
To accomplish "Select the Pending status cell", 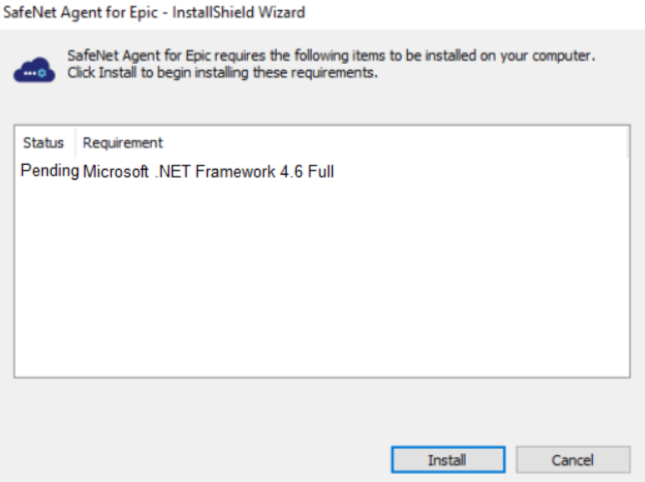I will pyautogui.click(x=50, y=171).
